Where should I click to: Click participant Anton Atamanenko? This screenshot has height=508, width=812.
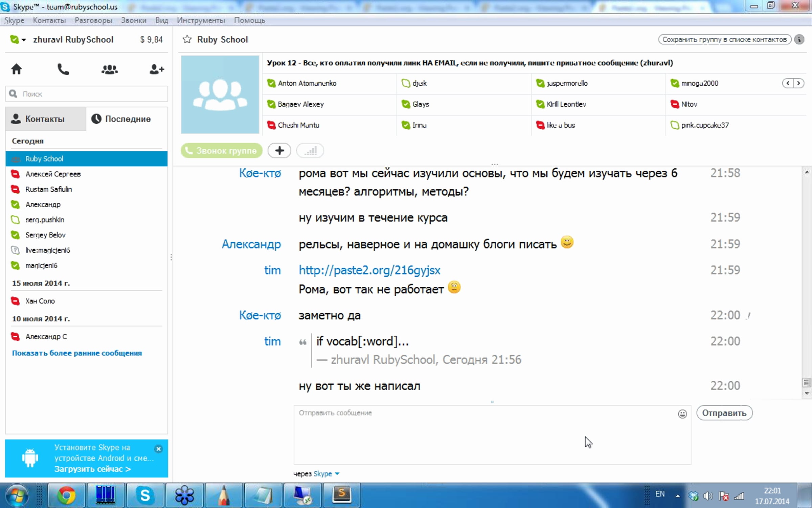coord(307,83)
